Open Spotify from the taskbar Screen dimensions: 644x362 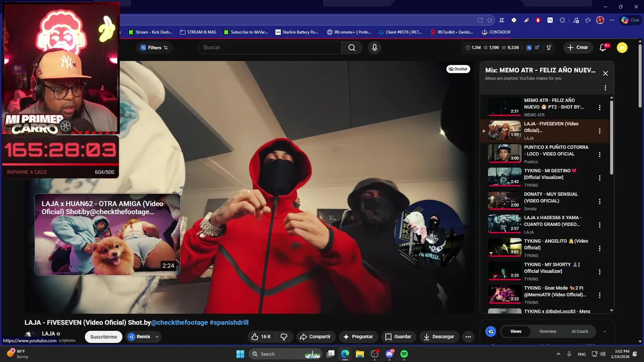[x=404, y=354]
